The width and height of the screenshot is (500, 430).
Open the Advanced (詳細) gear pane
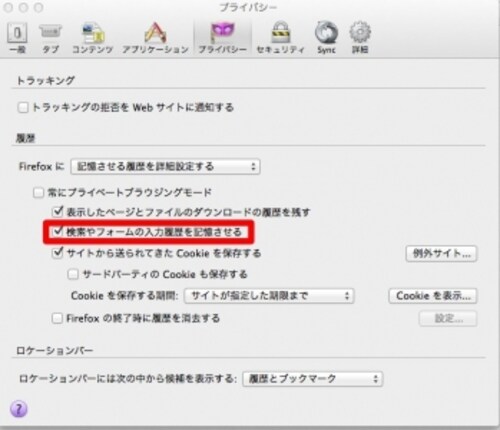pos(360,38)
